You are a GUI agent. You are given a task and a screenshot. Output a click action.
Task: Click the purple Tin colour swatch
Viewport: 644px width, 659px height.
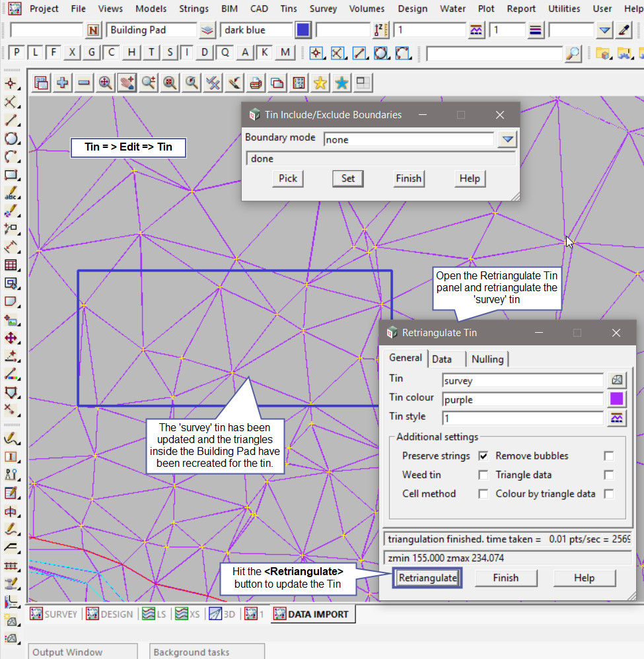coord(616,399)
